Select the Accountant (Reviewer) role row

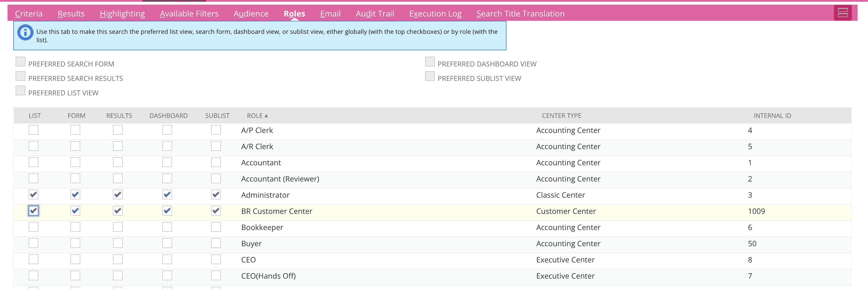(x=280, y=178)
